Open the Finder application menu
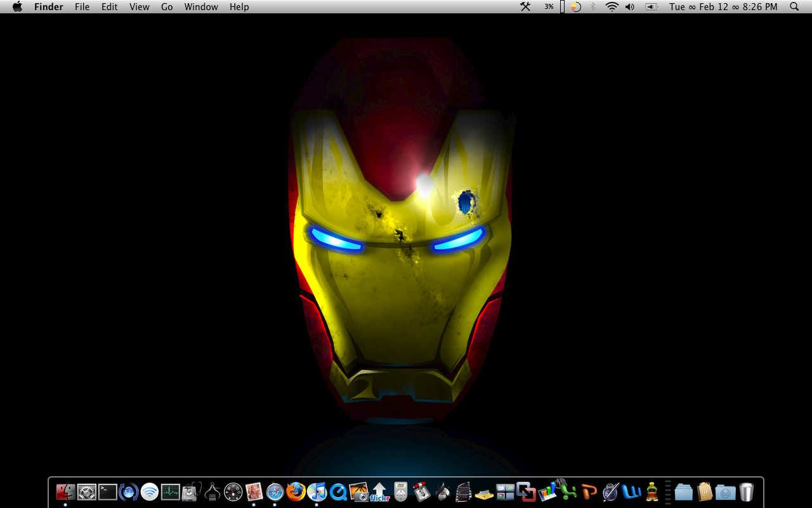The width and height of the screenshot is (812, 508). [49, 7]
